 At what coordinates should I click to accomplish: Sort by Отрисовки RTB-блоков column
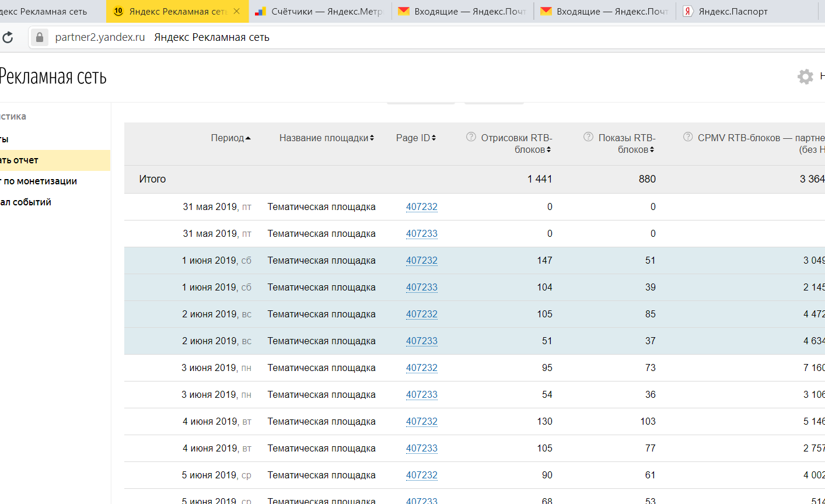tap(516, 144)
